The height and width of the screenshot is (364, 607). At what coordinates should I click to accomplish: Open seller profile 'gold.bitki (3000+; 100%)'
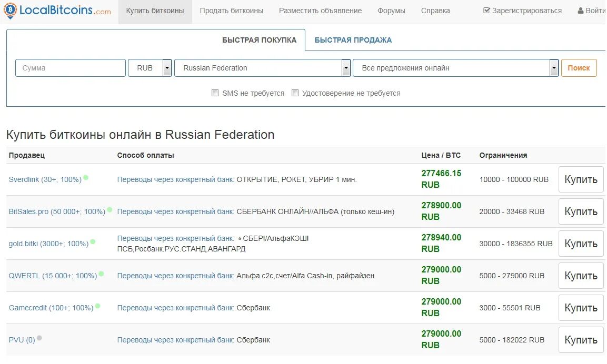49,244
